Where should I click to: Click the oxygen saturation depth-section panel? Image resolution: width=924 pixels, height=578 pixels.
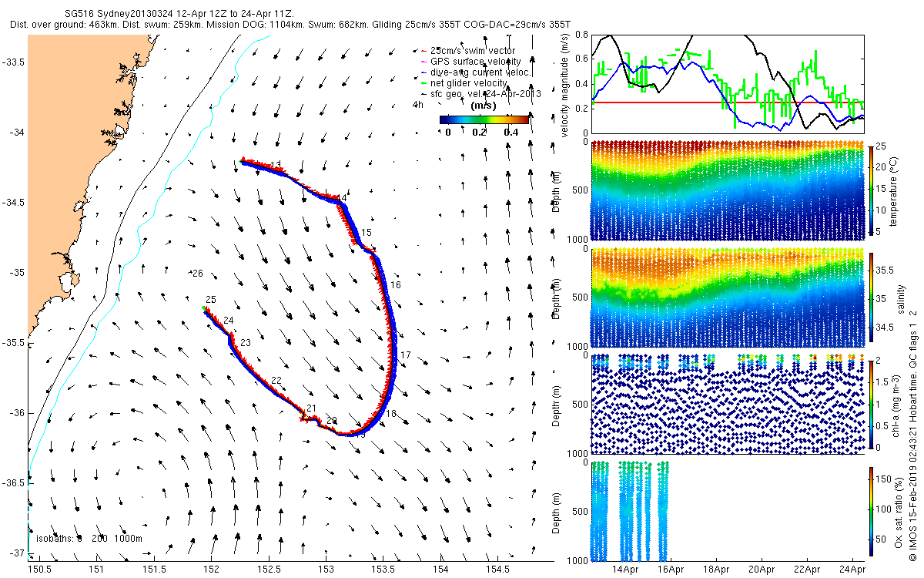pos(727,511)
